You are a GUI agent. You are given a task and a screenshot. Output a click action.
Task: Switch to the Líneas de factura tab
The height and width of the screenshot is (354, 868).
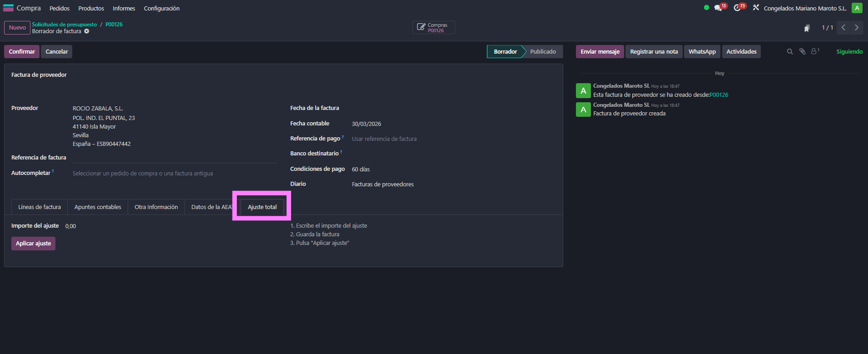[x=40, y=207]
